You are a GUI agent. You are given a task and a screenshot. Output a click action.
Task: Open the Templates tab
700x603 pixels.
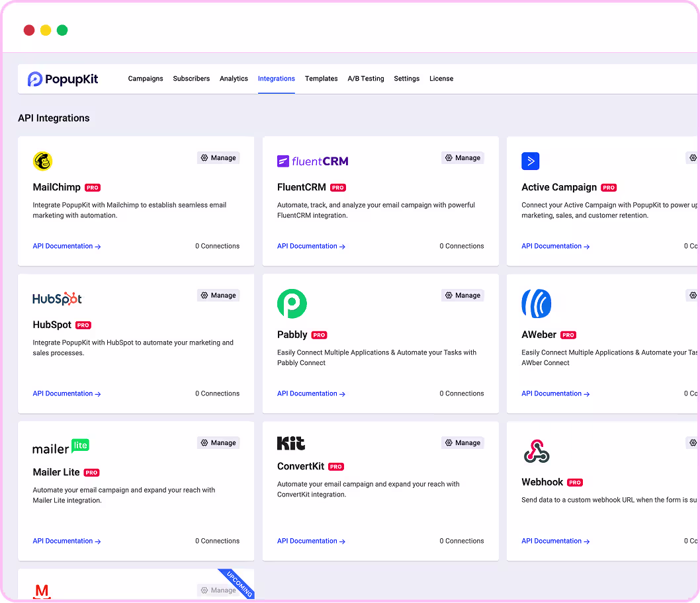click(322, 79)
